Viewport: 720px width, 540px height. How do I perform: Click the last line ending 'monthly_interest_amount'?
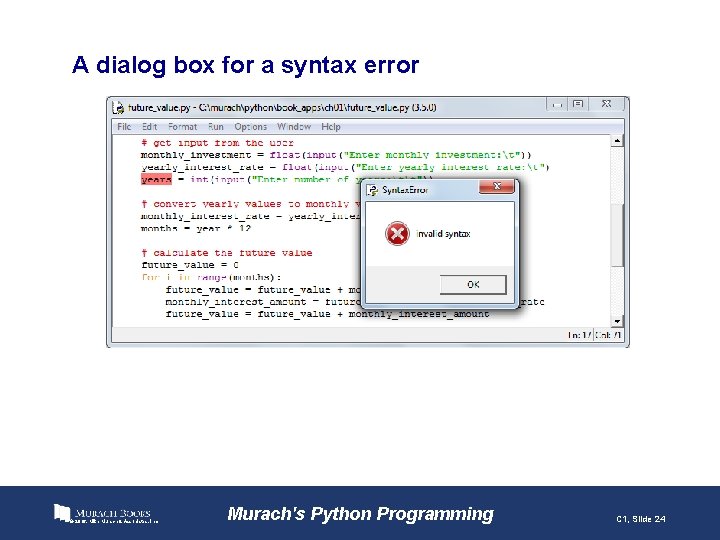tap(327, 314)
